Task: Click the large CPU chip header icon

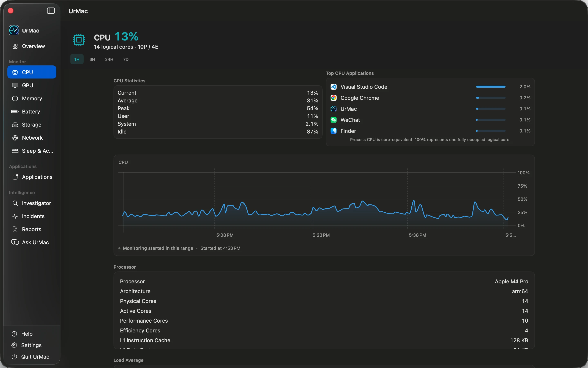Action: point(79,40)
